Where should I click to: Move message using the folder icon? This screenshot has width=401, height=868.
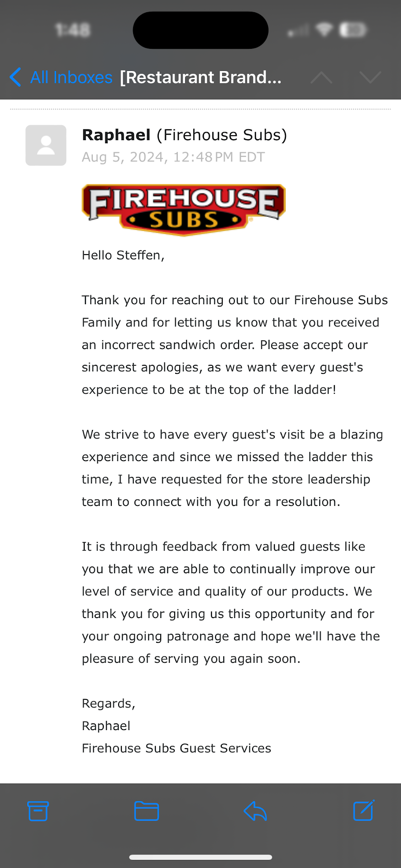(x=147, y=811)
